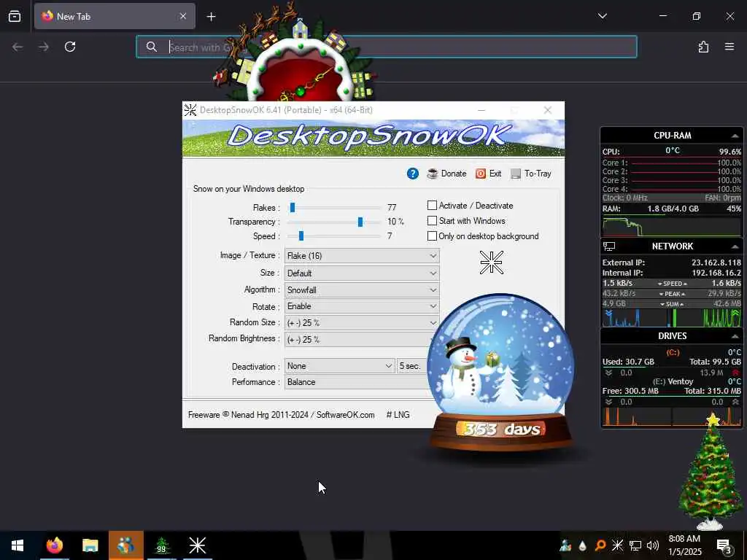Click the Exit text label
Screen dimensions: 747x560
(495, 174)
